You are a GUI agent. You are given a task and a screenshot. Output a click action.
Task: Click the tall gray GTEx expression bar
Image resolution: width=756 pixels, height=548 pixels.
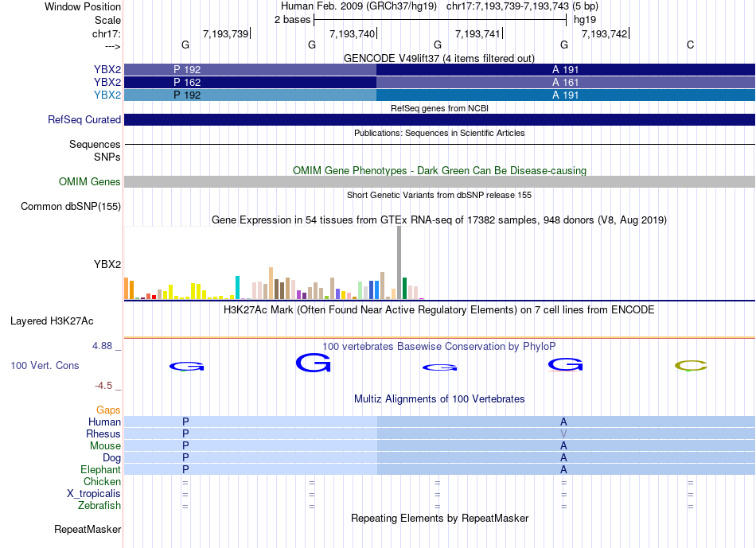[399, 262]
